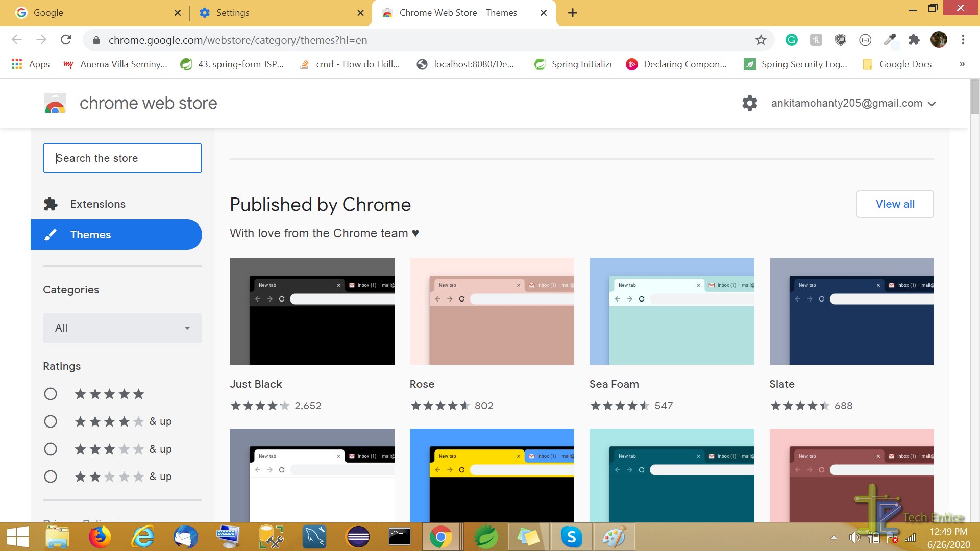The height and width of the screenshot is (551, 980).
Task: Select the 5-star rating radio button
Action: click(x=50, y=393)
